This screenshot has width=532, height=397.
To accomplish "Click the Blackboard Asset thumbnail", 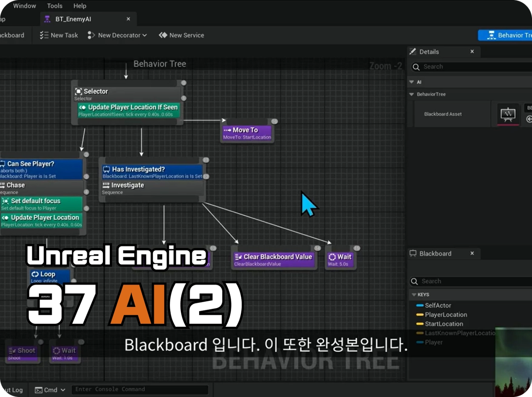I will (508, 114).
